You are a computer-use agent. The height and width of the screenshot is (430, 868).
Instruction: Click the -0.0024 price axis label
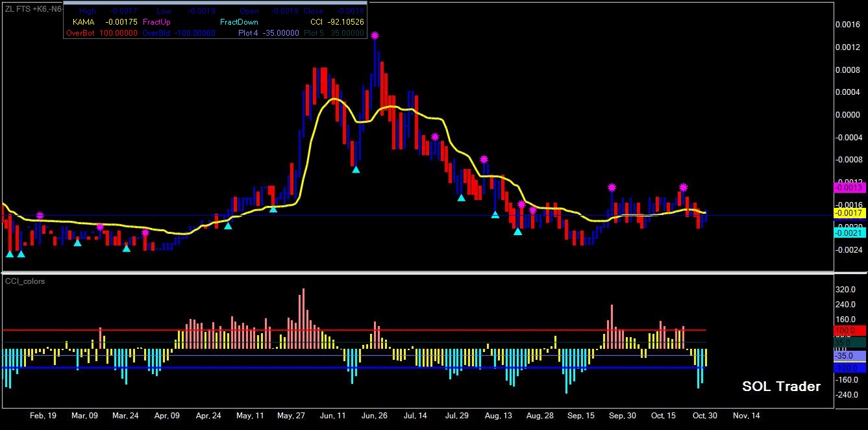pos(850,249)
